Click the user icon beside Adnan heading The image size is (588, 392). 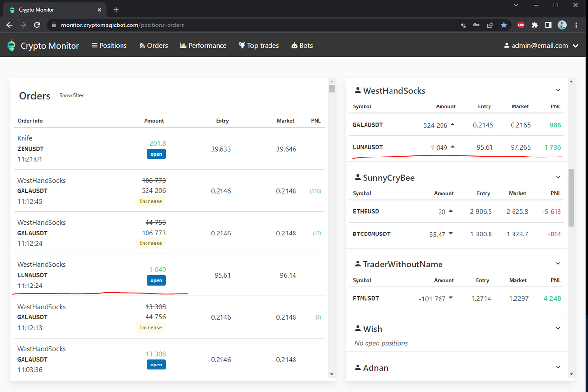pyautogui.click(x=358, y=367)
